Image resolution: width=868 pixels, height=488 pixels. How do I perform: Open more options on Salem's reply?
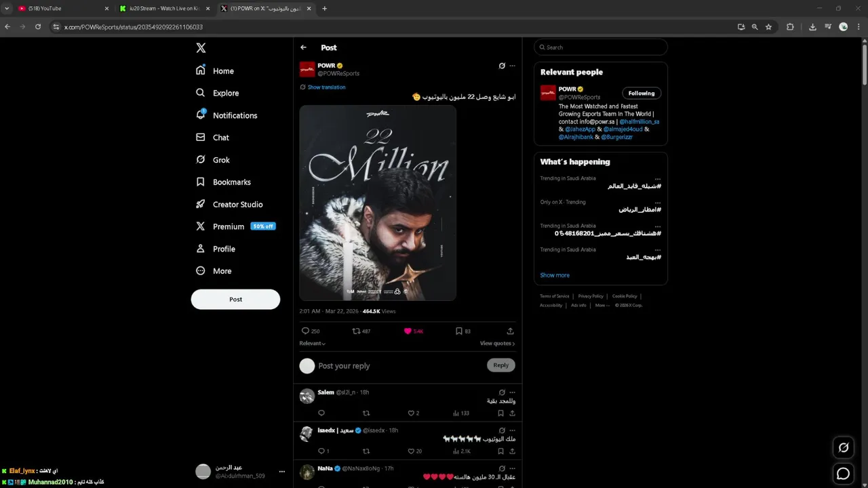(512, 392)
